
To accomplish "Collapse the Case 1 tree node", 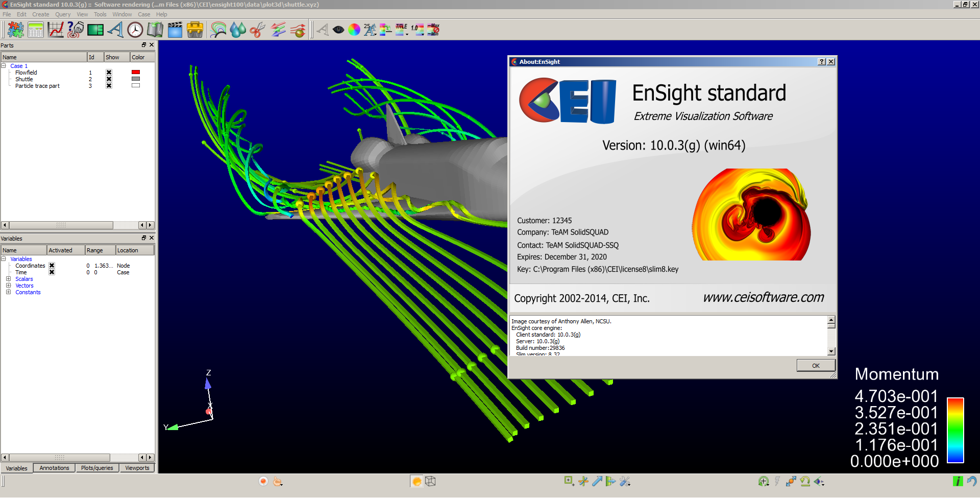I will click(x=4, y=66).
